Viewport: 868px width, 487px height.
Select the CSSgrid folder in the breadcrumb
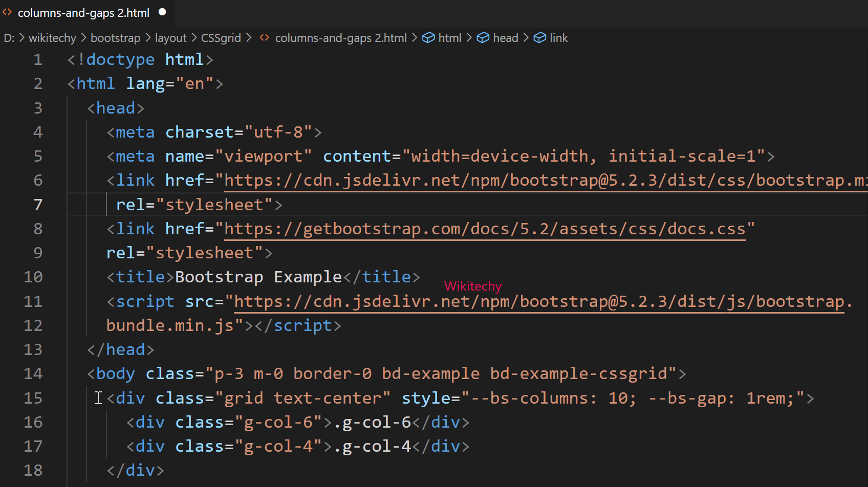pos(221,37)
